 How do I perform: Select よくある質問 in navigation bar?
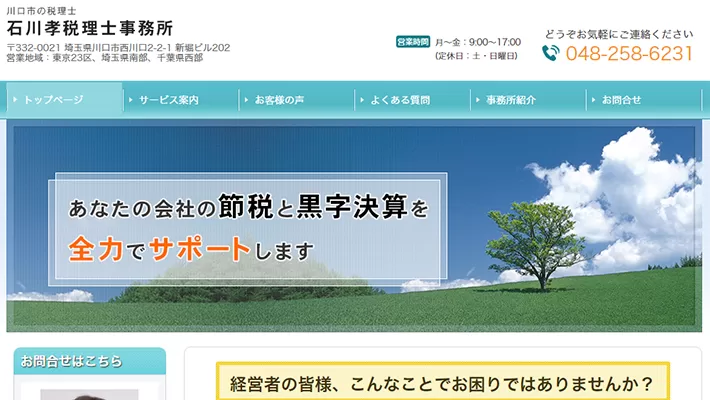point(400,100)
